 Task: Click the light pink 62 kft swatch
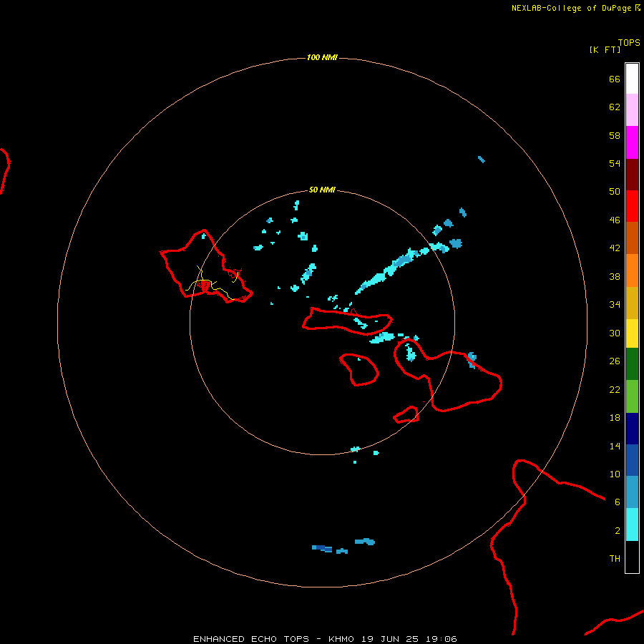(x=632, y=110)
